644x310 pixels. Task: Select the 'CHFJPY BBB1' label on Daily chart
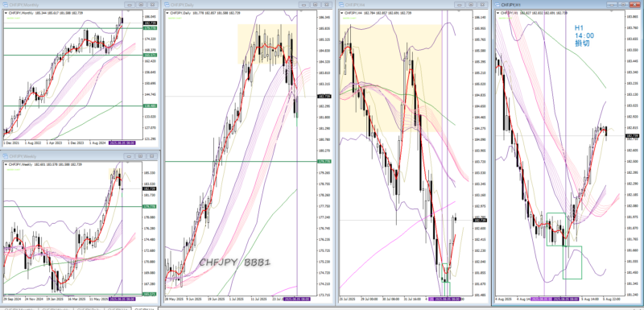(235, 262)
